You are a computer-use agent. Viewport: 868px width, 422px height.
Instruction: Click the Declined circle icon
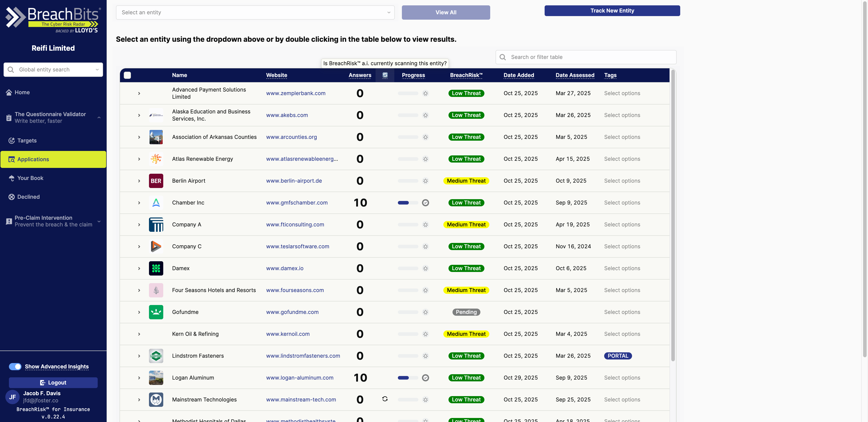point(11,197)
